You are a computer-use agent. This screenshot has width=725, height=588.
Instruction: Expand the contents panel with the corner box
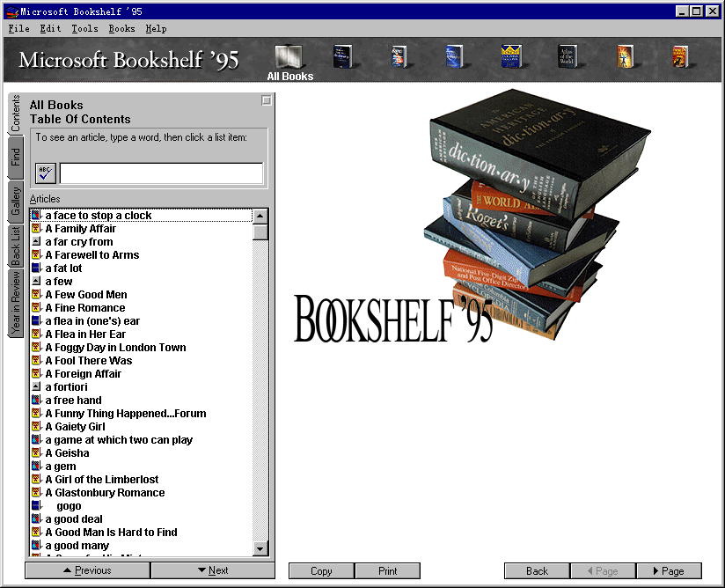pos(267,100)
